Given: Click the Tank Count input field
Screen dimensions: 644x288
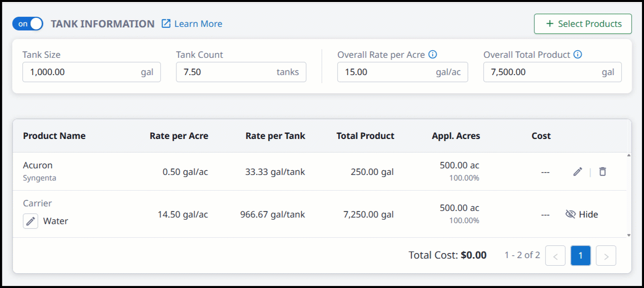Looking at the screenshot, I should click(241, 72).
